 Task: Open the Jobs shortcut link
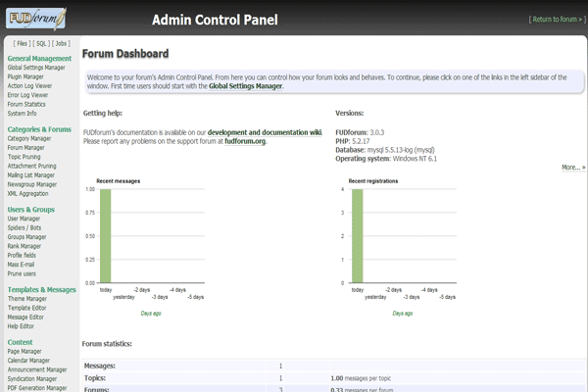(61, 43)
